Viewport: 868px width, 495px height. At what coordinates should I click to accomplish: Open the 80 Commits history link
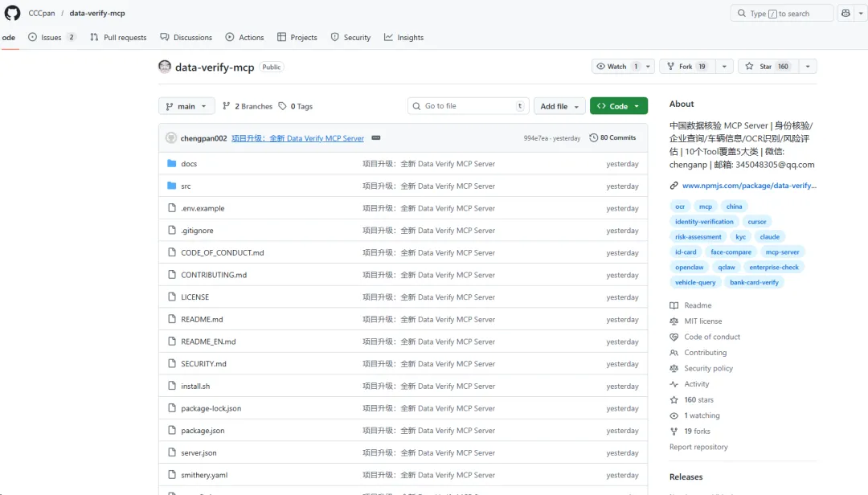[x=612, y=138]
